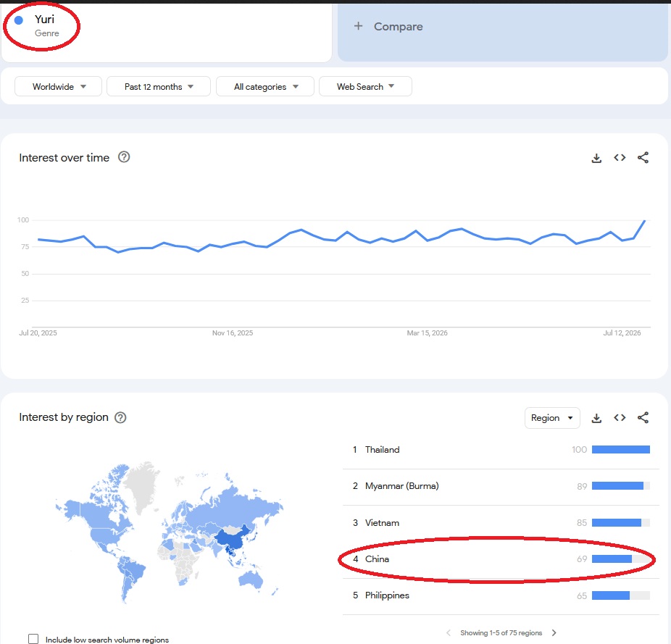Viewport: 671px width, 644px height.
Task: Select China in region list
Action: tap(501, 559)
